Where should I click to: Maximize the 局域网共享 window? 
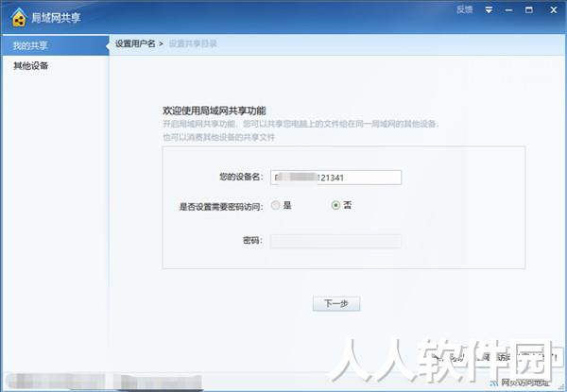(529, 10)
